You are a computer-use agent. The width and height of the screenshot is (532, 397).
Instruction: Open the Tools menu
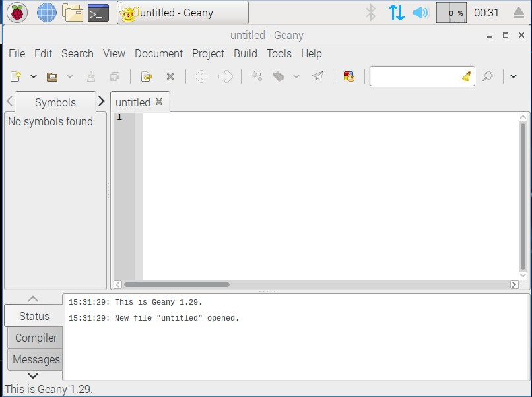pos(279,53)
